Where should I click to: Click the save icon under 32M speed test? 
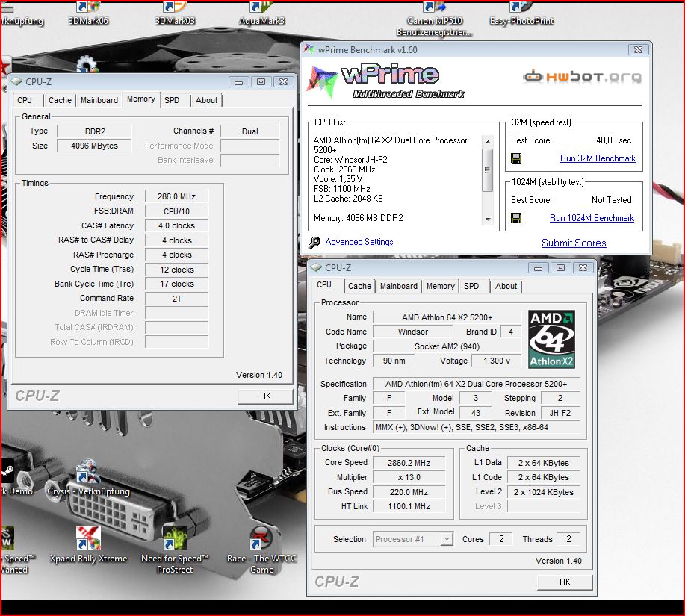[516, 158]
